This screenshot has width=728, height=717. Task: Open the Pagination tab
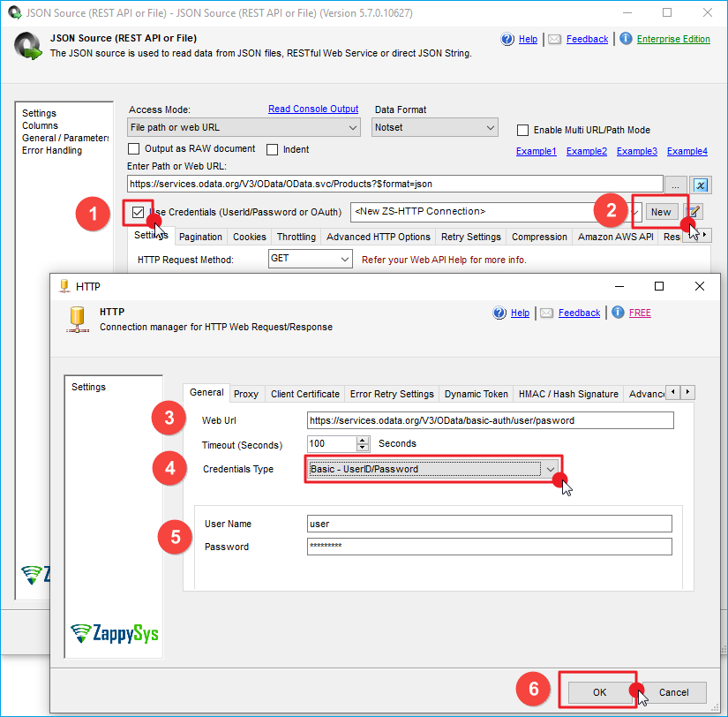pyautogui.click(x=200, y=237)
